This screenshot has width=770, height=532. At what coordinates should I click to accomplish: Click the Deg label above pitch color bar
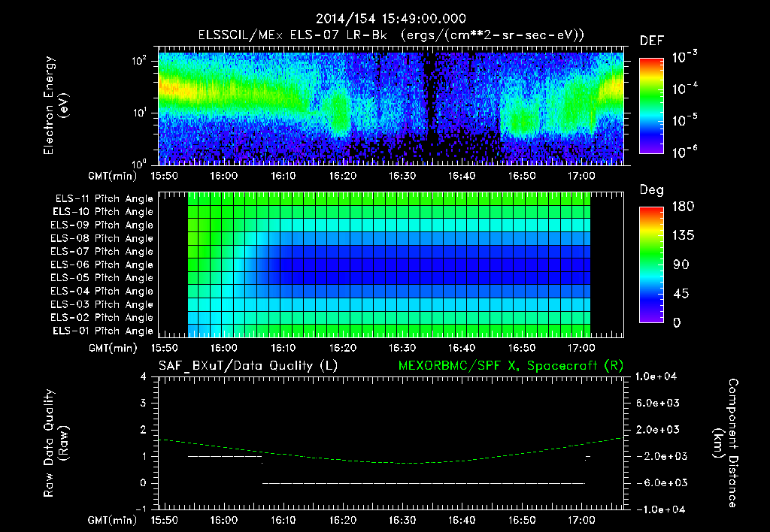pyautogui.click(x=652, y=190)
